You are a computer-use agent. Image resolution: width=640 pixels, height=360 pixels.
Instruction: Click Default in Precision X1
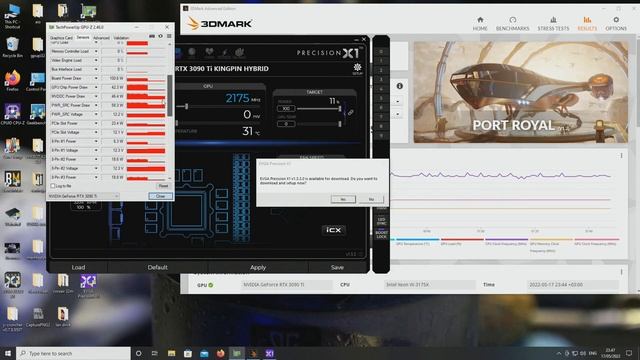pyautogui.click(x=158, y=267)
